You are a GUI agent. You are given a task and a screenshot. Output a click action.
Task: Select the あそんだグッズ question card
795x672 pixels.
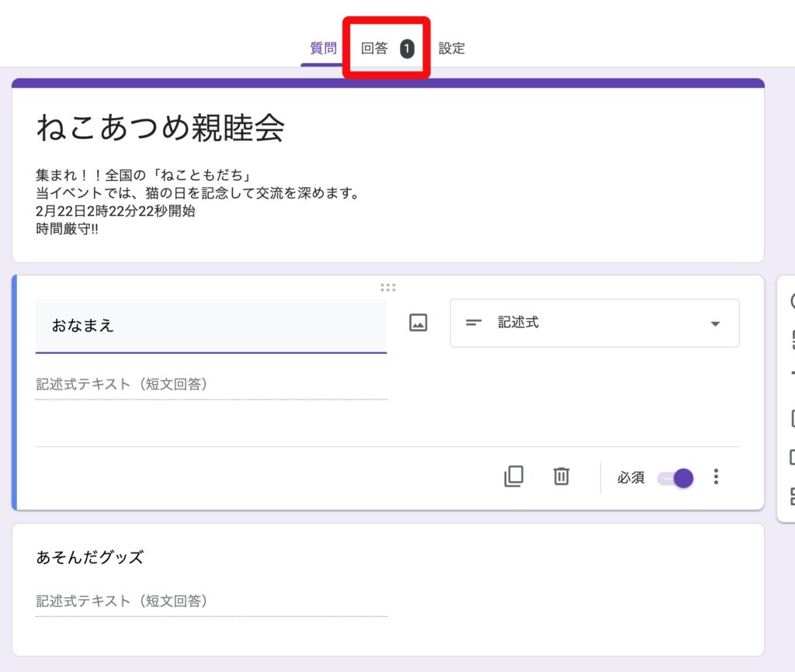pos(388,590)
